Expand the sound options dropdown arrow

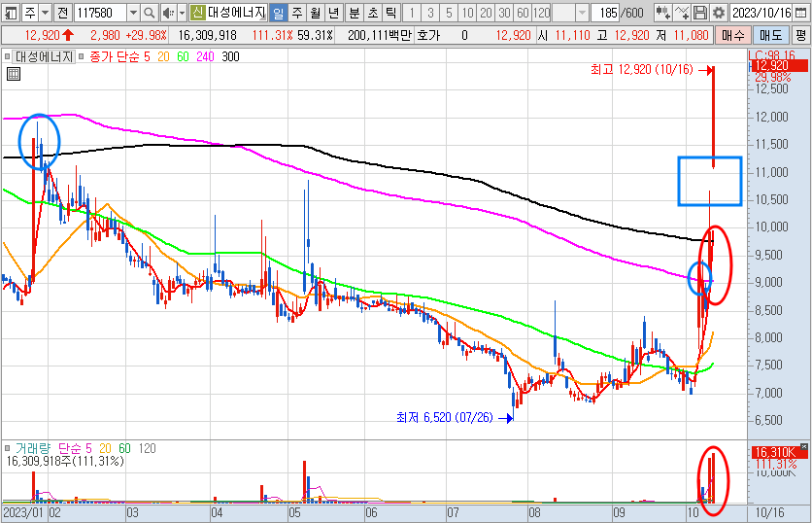(x=182, y=13)
